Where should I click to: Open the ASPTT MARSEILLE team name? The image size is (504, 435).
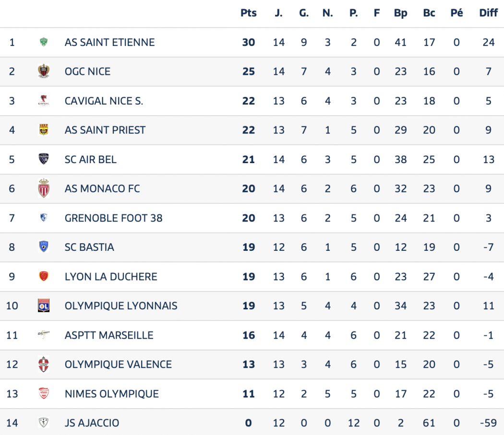tap(109, 335)
